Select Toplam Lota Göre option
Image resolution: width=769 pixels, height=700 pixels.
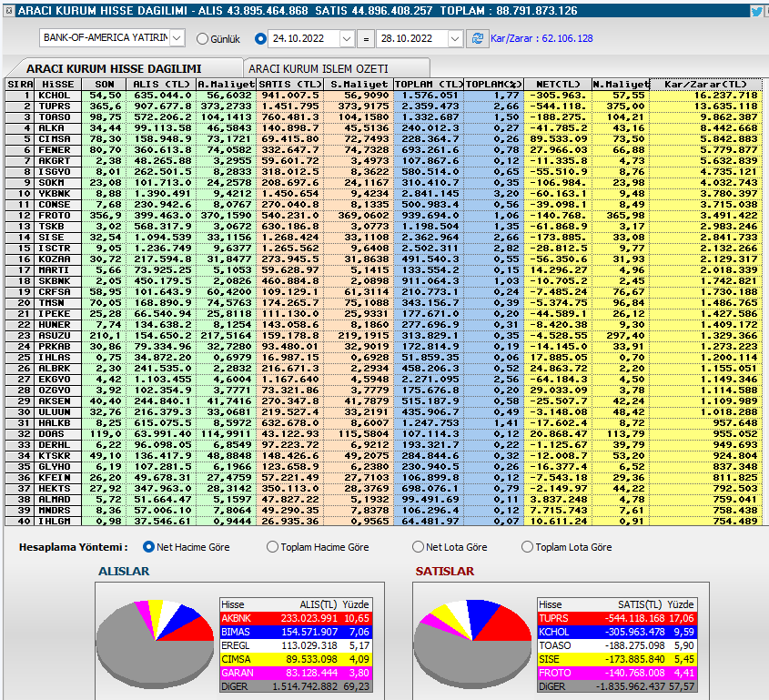pyautogui.click(x=527, y=546)
